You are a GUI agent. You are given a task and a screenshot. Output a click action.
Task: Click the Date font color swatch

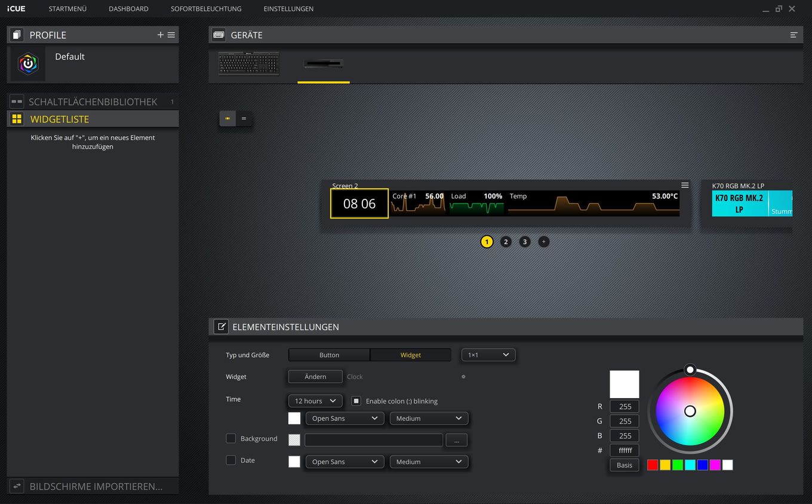(294, 462)
